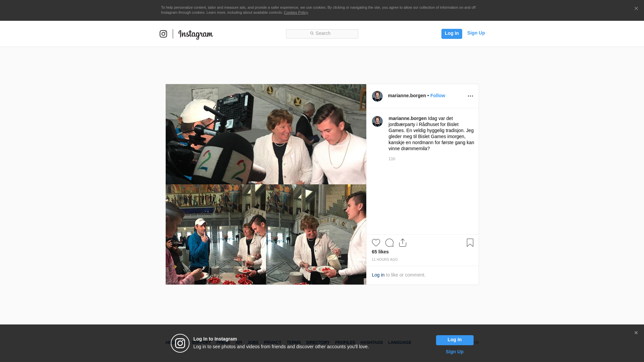Click the HASHTAGS footer link
The image size is (644, 362).
(372, 343)
